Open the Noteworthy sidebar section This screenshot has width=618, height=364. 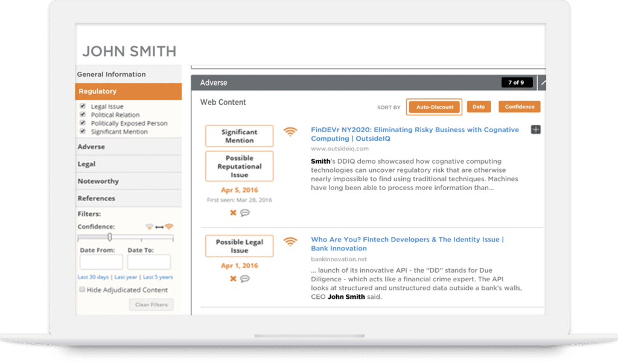pyautogui.click(x=129, y=181)
